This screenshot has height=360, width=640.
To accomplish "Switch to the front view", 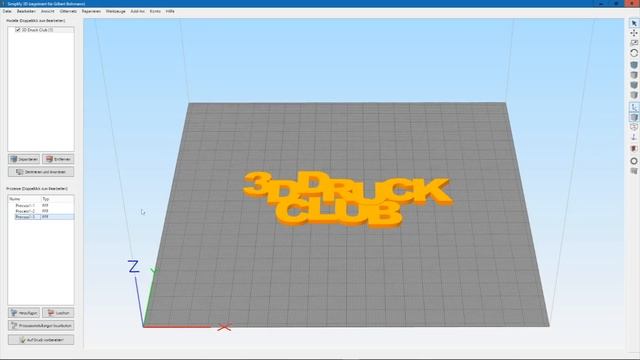I will click(634, 85).
